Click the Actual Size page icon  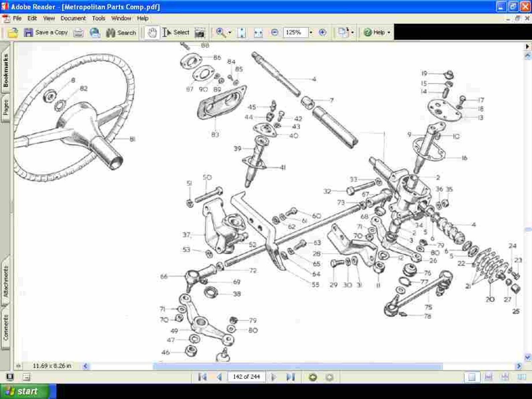click(x=242, y=33)
